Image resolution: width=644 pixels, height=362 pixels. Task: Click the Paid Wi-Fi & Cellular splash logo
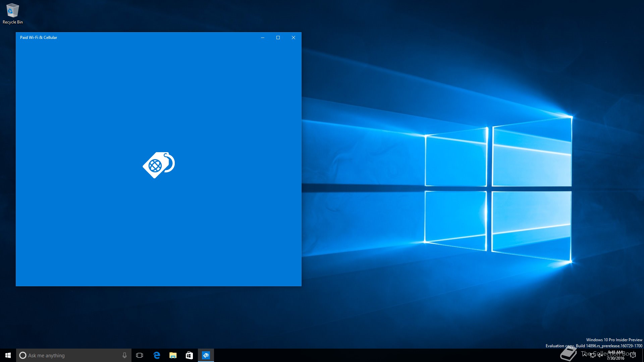pos(159,165)
